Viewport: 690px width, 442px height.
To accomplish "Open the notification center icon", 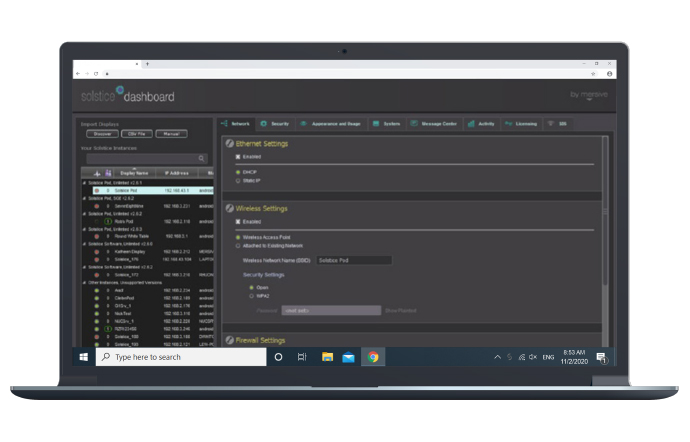I will click(x=602, y=358).
